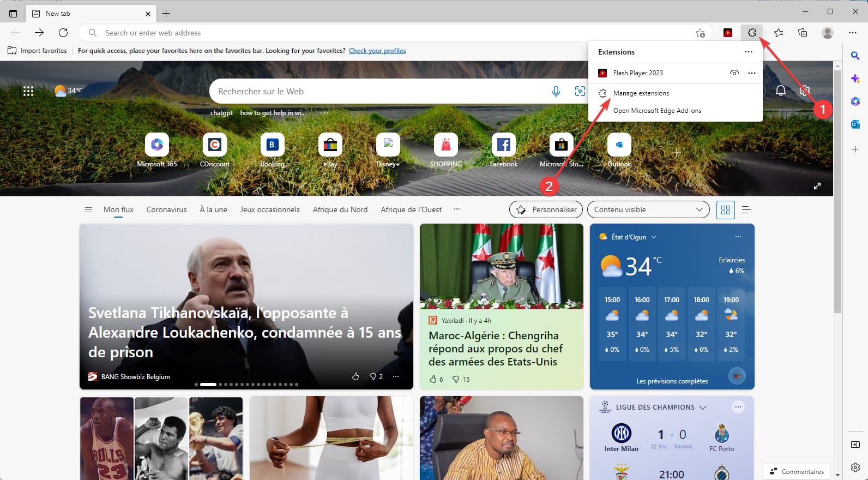Screen dimensions: 868x480
Task: Switch to À la une feed tab
Action: coord(213,209)
